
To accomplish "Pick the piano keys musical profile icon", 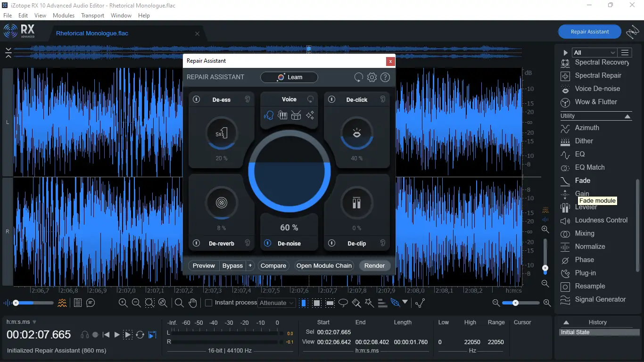I will point(282,115).
